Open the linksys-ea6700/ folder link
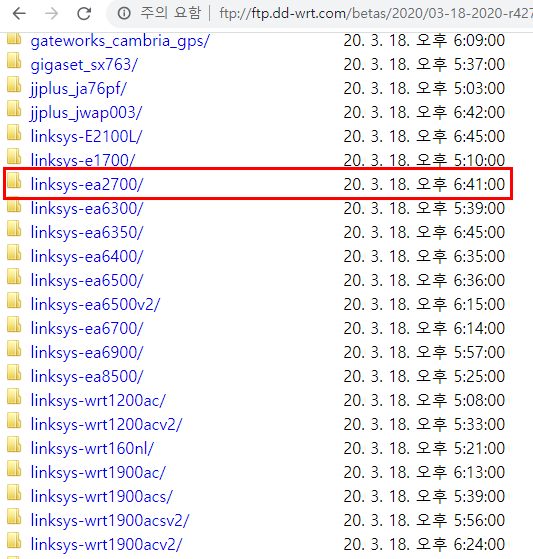This screenshot has width=533, height=559. coord(87,329)
